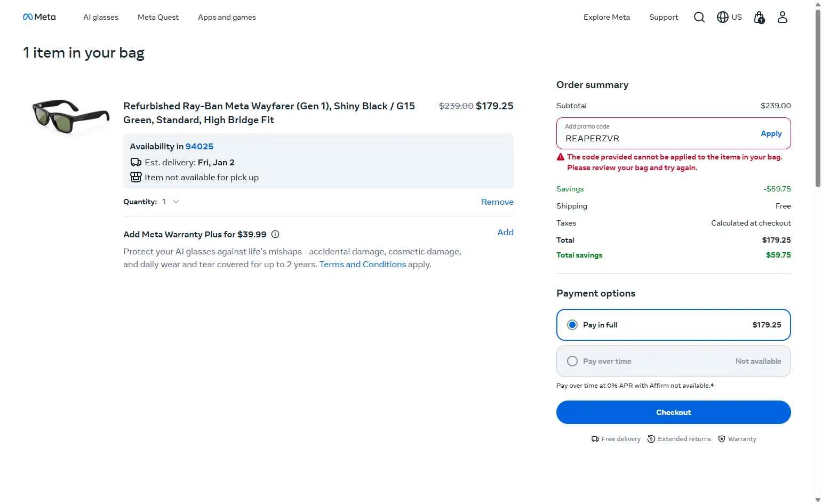Open the Explore Meta menu
The height and width of the screenshot is (504, 822).
(606, 17)
